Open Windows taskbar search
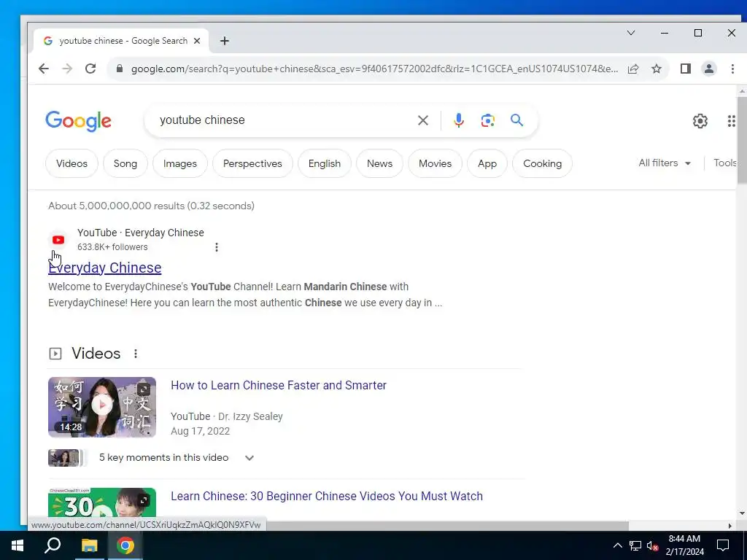This screenshot has width=747, height=560. pos(53,545)
